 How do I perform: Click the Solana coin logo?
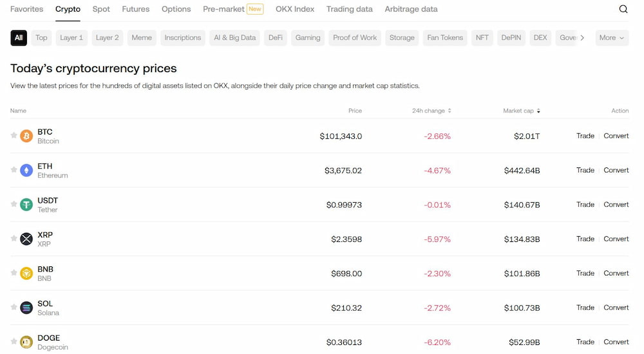click(26, 308)
